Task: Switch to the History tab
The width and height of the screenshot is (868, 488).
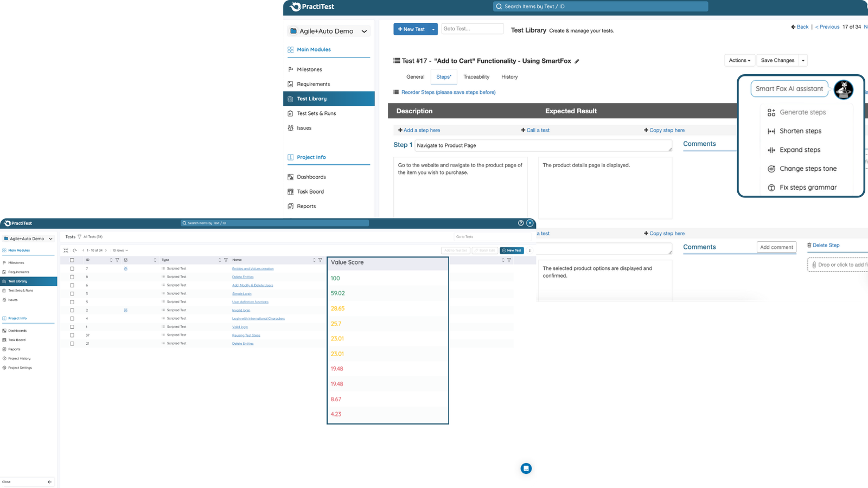Action: click(x=509, y=77)
